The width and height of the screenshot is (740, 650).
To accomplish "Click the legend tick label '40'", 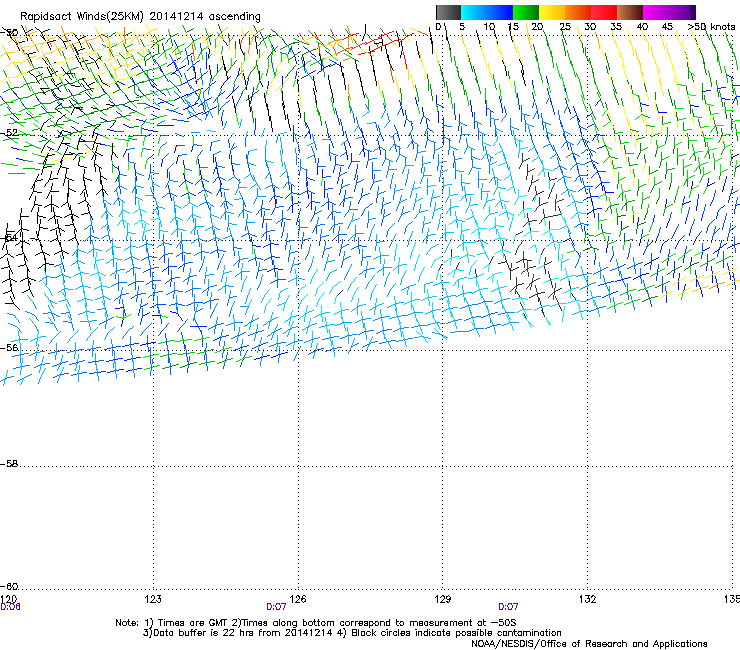I will [x=642, y=27].
